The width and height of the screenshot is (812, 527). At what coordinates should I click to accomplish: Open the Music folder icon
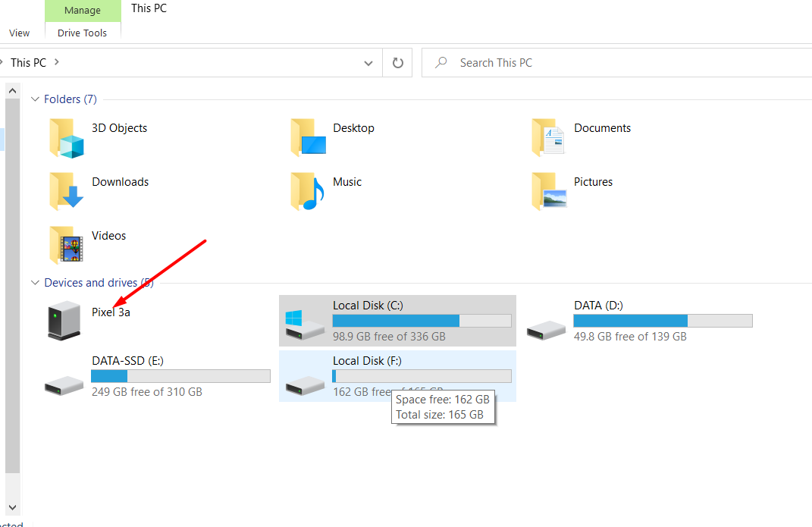click(x=307, y=191)
